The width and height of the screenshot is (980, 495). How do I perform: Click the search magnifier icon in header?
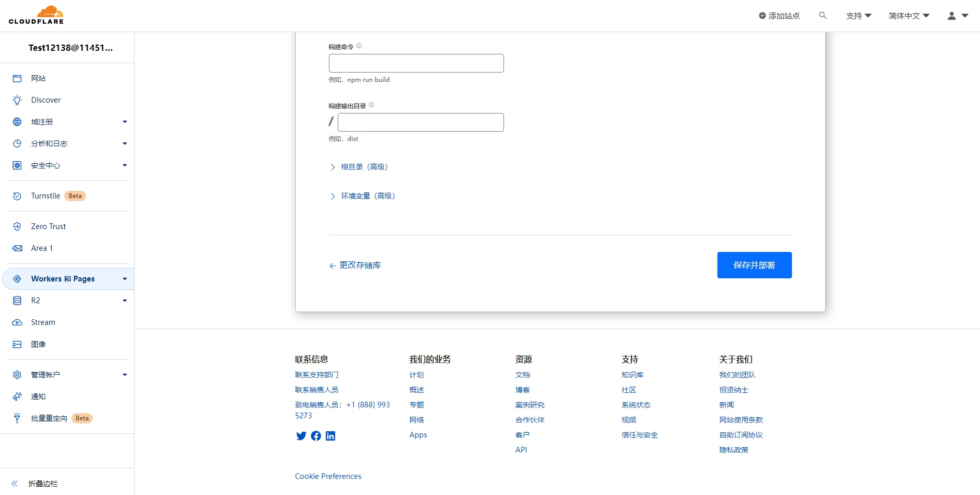[823, 16]
